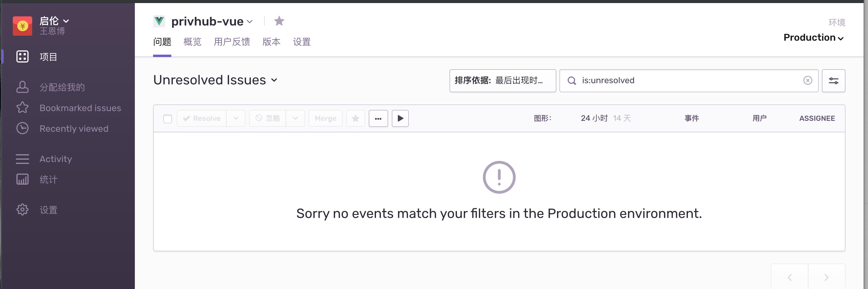The width and height of the screenshot is (868, 289).
Task: Open the Unresolved Issues saved-search dropdown
Action: click(215, 80)
